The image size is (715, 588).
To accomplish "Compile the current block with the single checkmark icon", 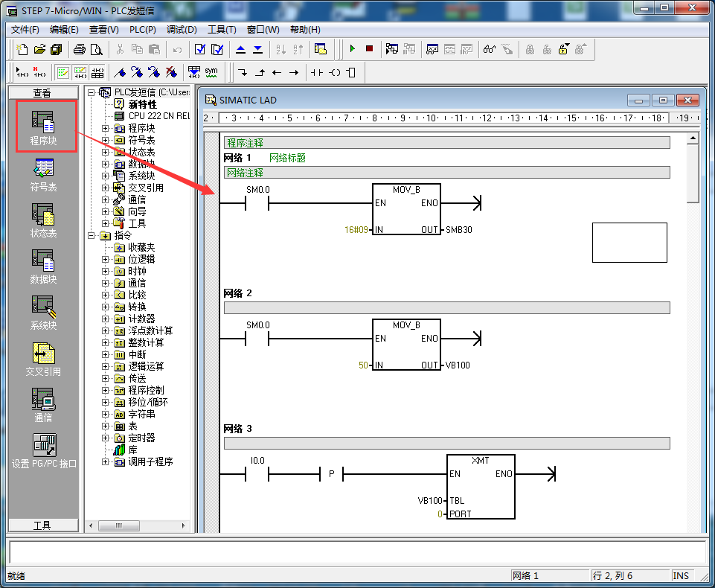I will point(199,49).
